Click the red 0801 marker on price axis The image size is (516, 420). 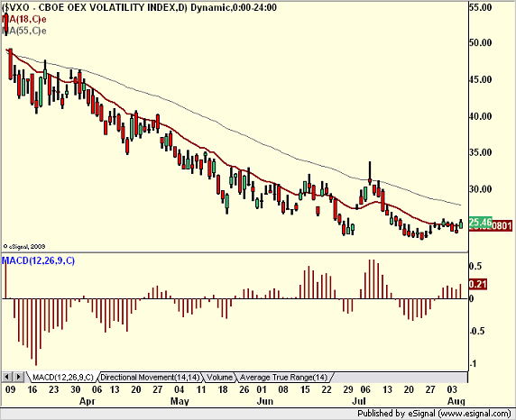pos(502,226)
